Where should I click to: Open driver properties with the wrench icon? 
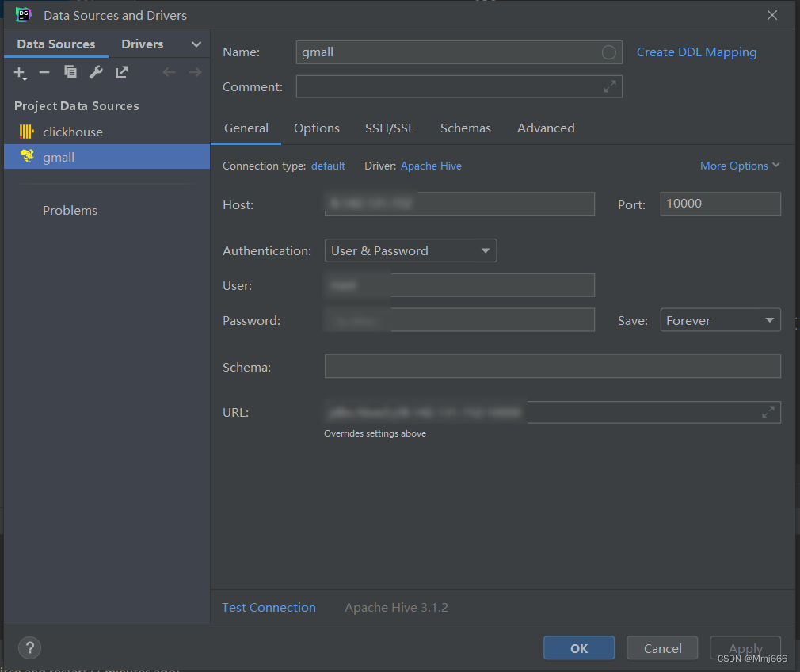pos(96,72)
